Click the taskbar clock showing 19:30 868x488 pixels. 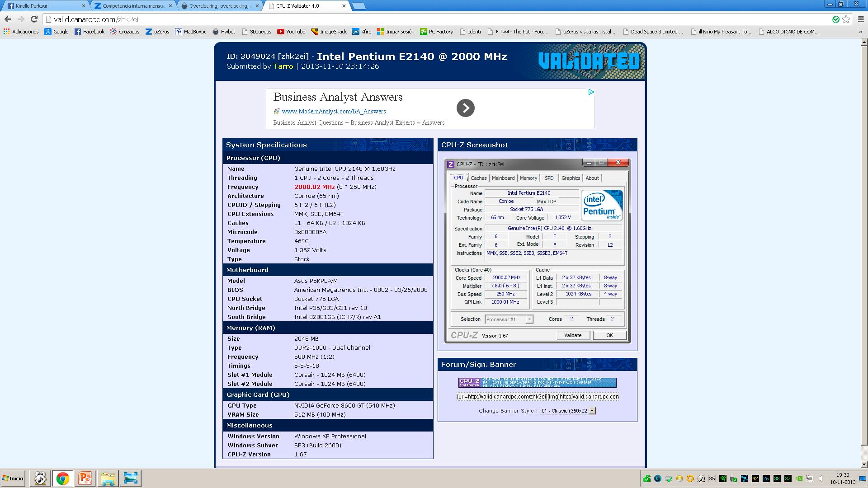pos(843,479)
